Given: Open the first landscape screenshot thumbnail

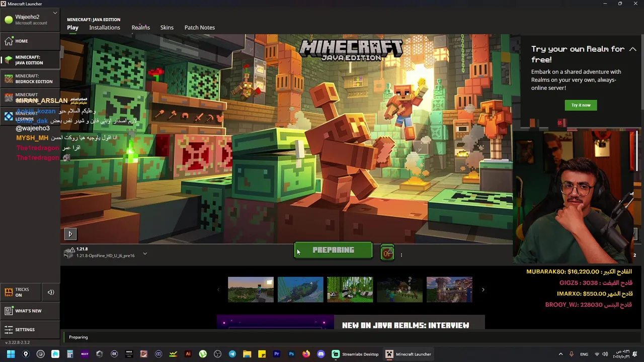Looking at the screenshot, I should click(251, 290).
